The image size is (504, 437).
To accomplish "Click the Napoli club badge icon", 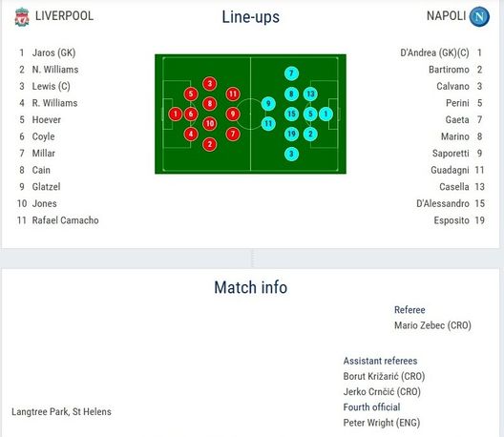I will coord(479,16).
